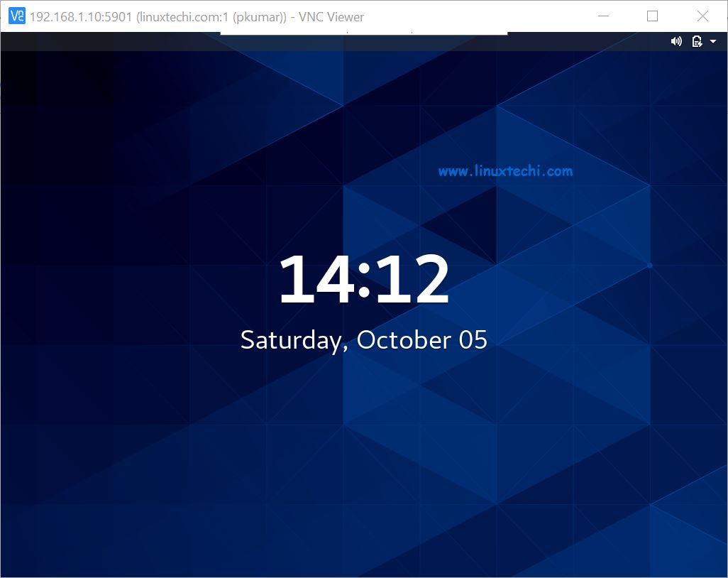Screen dimensions: 728x578
Task: Click the small dot on the wallpaper pattern
Action: coord(649,264)
